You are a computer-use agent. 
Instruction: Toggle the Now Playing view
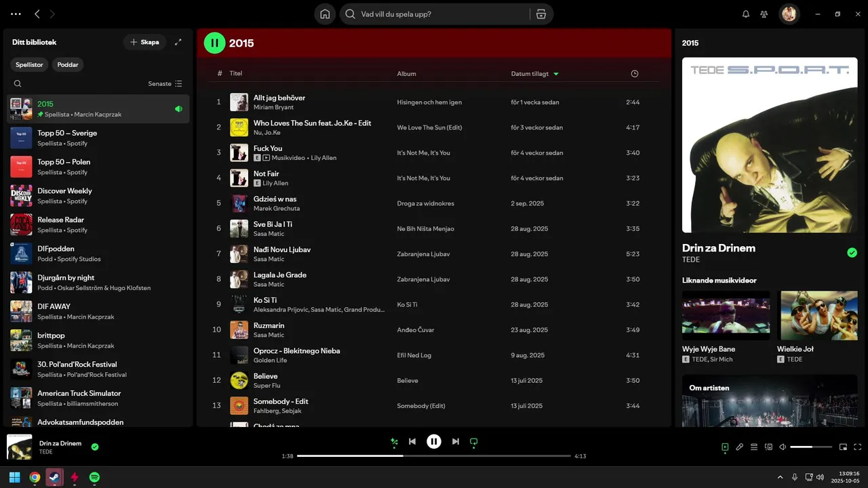click(x=725, y=447)
